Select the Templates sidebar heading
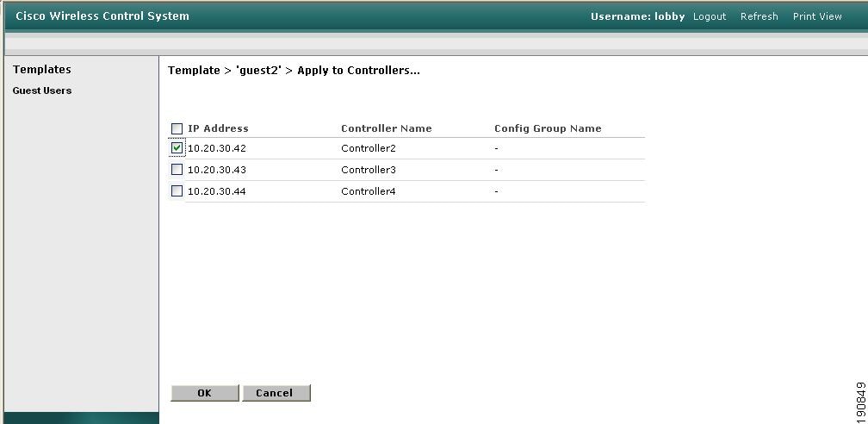Viewport: 868px width, 424px height. pos(42,69)
